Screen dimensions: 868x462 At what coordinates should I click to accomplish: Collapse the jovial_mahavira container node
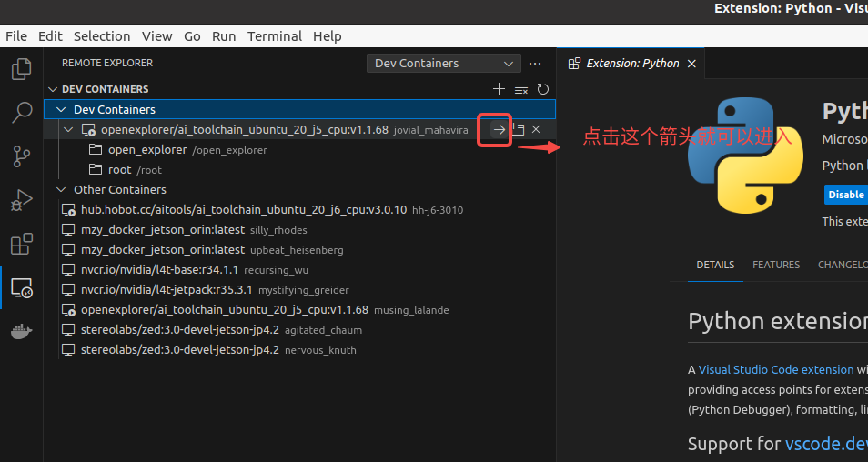click(x=68, y=130)
